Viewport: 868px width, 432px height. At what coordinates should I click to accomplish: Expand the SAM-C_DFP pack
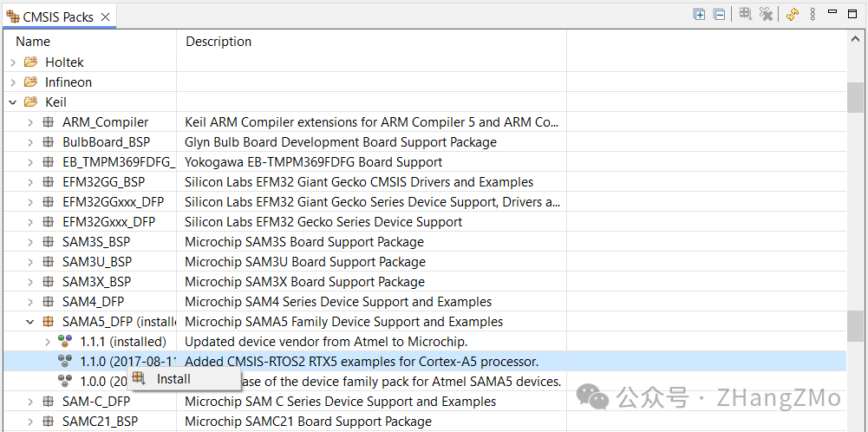(30, 402)
